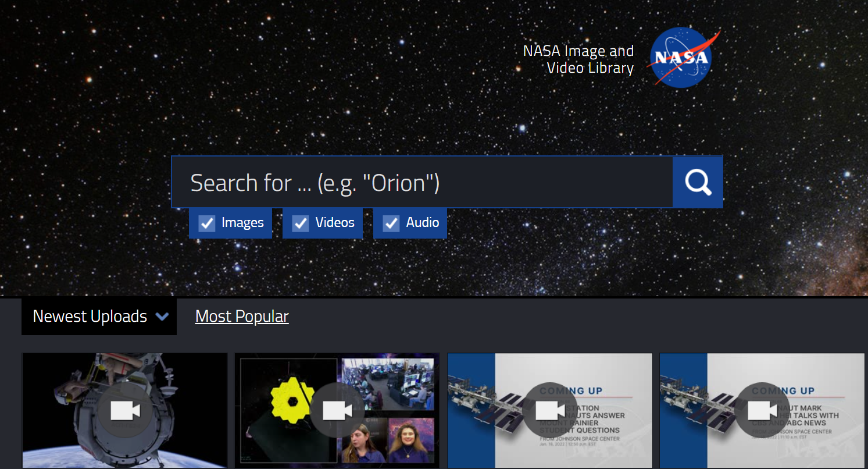Toggle off the Audio filter
This screenshot has height=469, width=868.
pos(391,223)
